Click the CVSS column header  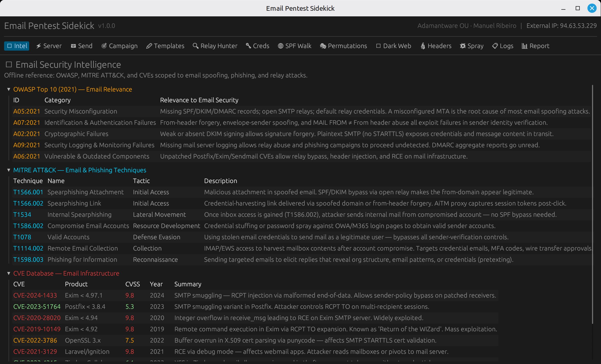133,284
